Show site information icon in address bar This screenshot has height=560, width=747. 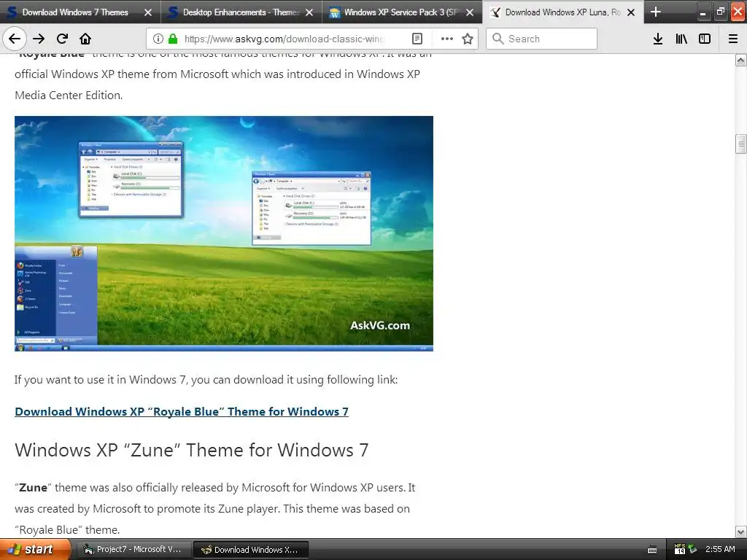click(158, 39)
